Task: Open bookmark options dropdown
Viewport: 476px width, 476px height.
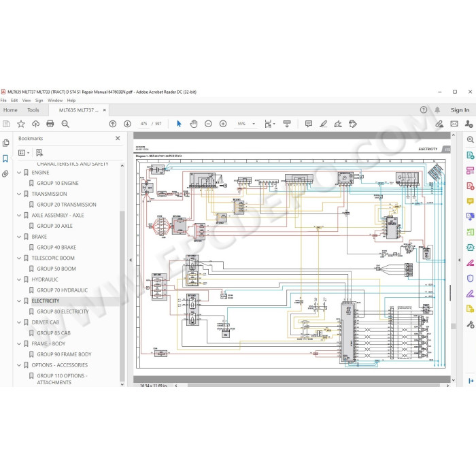Action: point(24,153)
